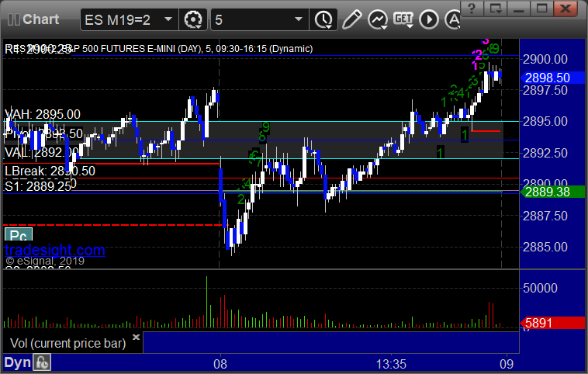
Task: Click the help question mark button
Action: click(x=472, y=9)
